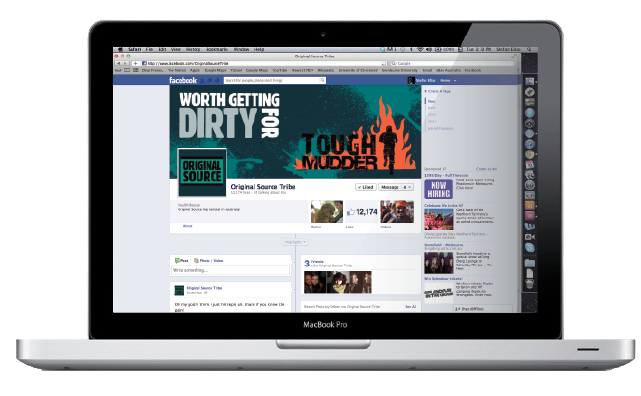Expand the Highlights dropdown
Viewport: 641px width, 396px height.
coord(295,242)
